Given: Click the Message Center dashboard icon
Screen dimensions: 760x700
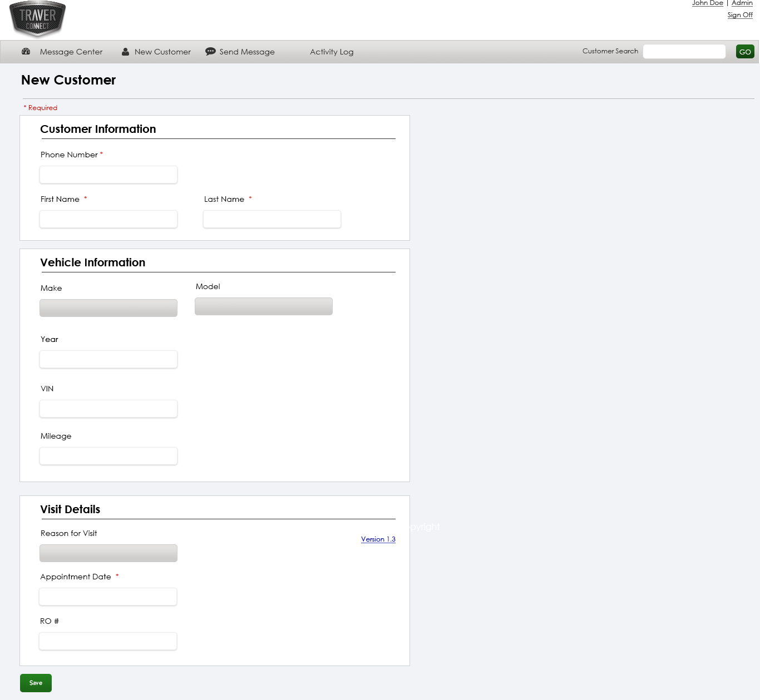Looking at the screenshot, I should (x=26, y=52).
